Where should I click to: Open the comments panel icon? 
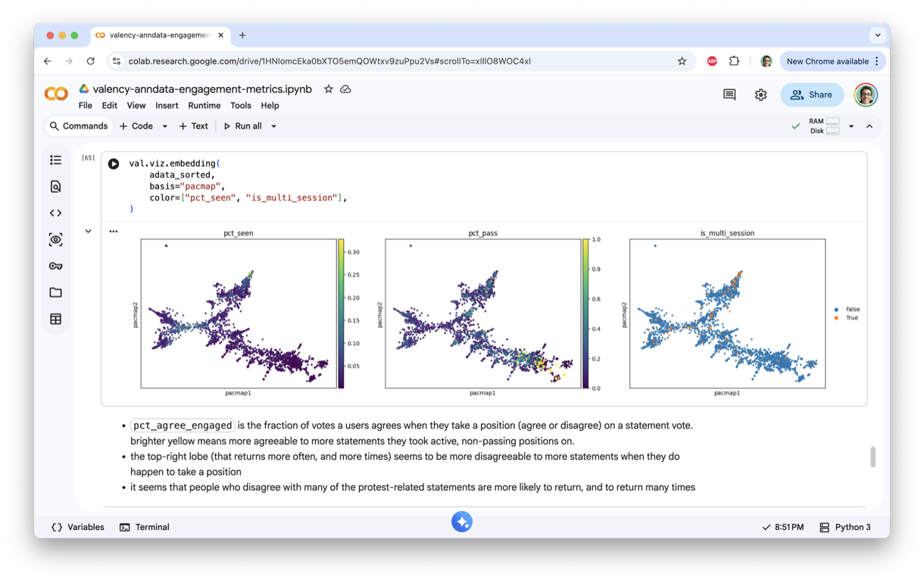pos(729,95)
